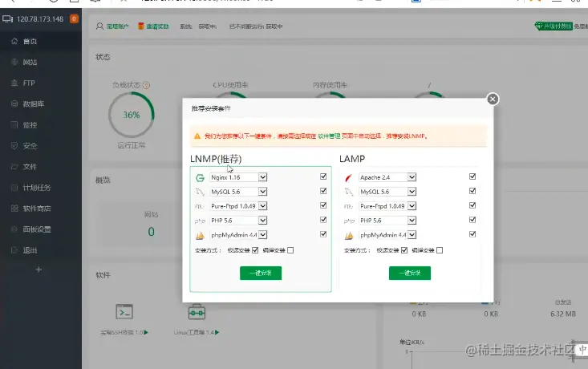
Task: Click the red Apache feather icon
Action: 349,178
